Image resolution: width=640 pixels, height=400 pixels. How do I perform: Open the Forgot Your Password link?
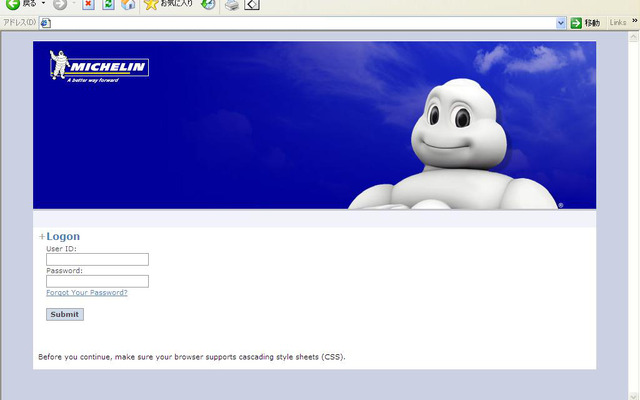(87, 292)
